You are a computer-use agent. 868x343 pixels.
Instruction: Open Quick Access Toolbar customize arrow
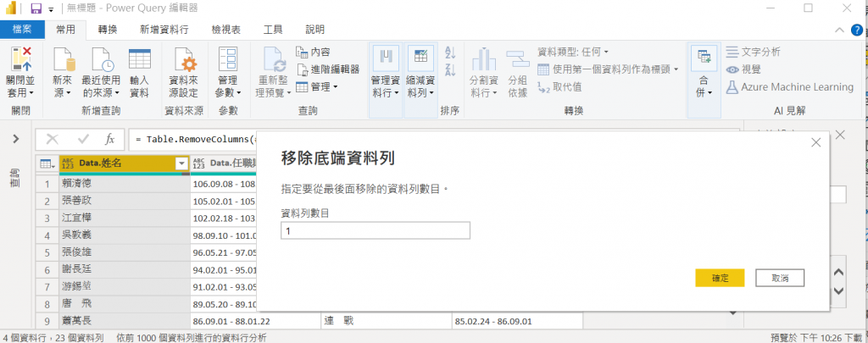[x=52, y=8]
